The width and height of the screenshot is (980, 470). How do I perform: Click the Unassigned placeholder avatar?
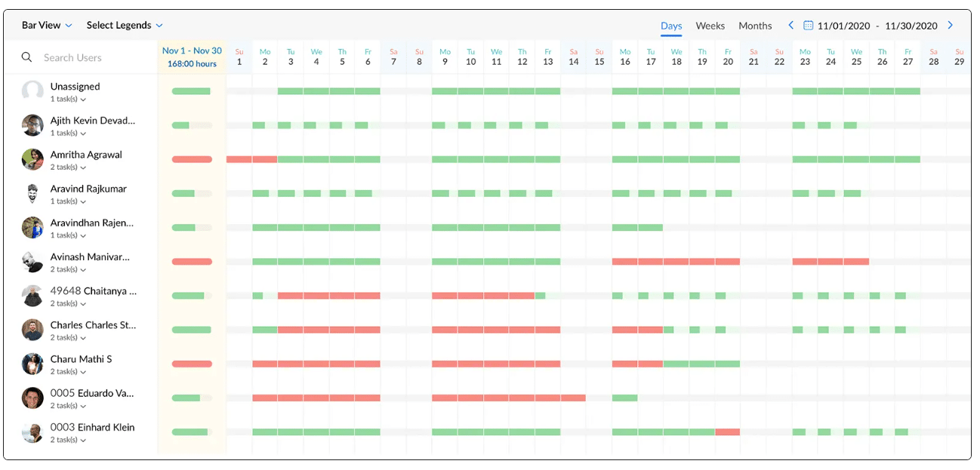(32, 91)
